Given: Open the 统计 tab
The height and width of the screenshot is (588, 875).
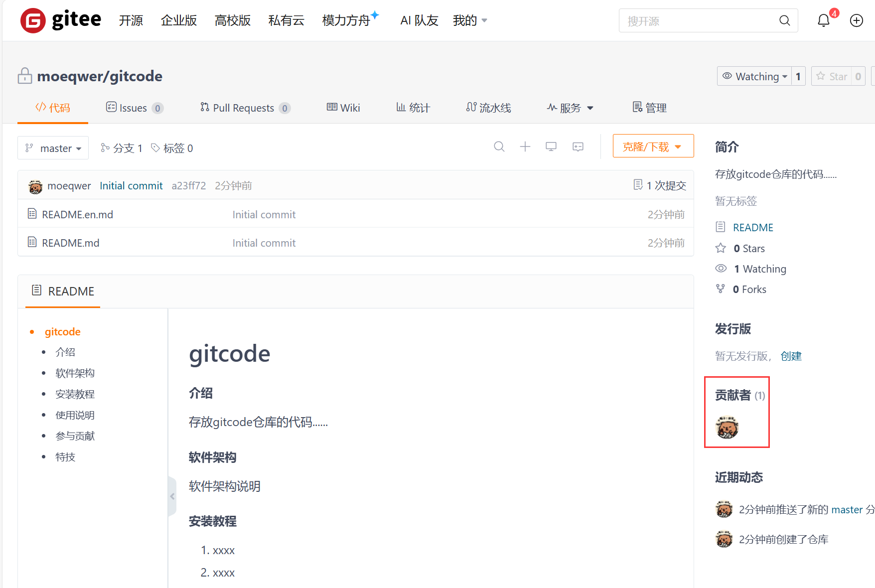Looking at the screenshot, I should (x=413, y=108).
